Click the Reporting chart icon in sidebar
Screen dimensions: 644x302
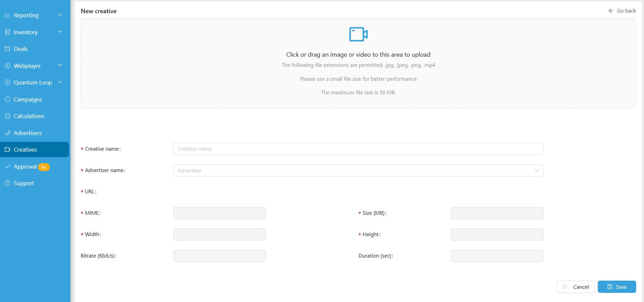tap(7, 15)
